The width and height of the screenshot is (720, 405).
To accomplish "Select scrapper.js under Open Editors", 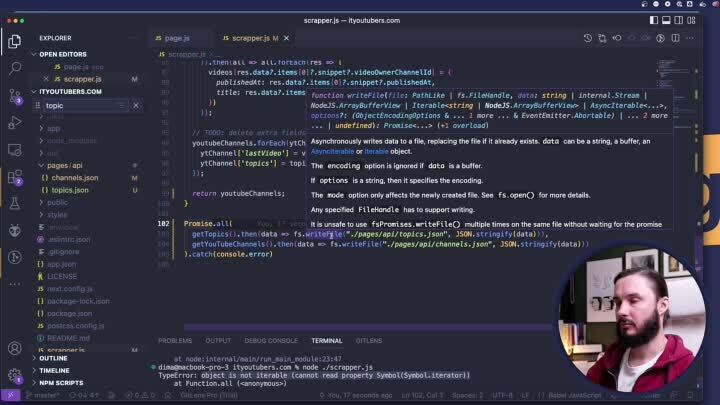I will 82,79.
